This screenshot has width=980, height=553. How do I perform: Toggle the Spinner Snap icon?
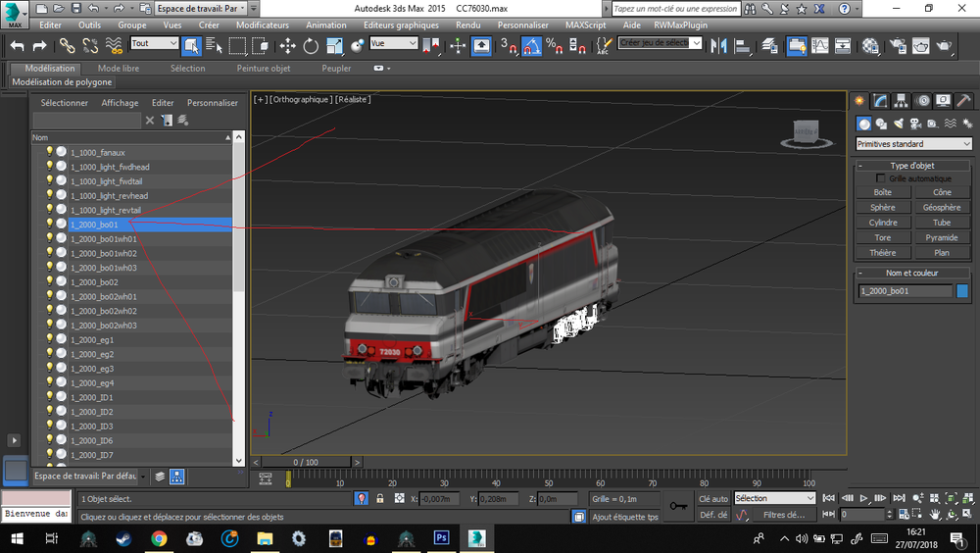(x=577, y=46)
